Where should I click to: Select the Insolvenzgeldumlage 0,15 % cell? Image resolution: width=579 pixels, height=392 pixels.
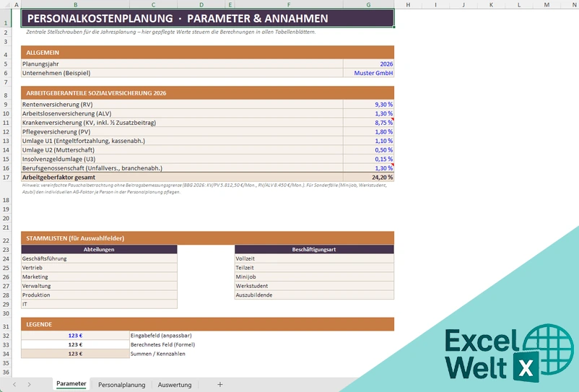coord(368,159)
